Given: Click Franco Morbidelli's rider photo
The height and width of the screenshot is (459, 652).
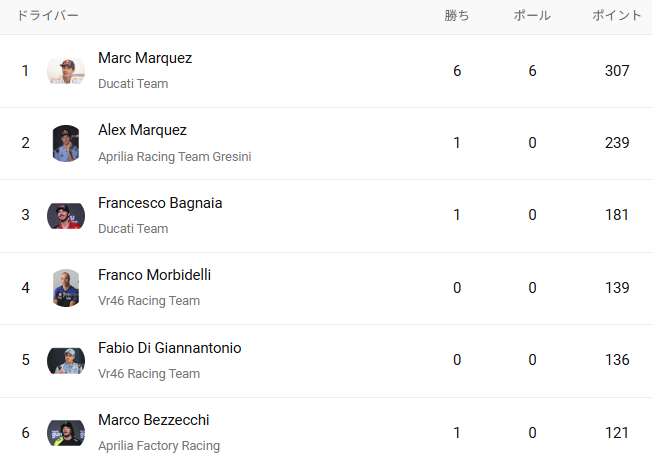Looking at the screenshot, I should [x=66, y=288].
